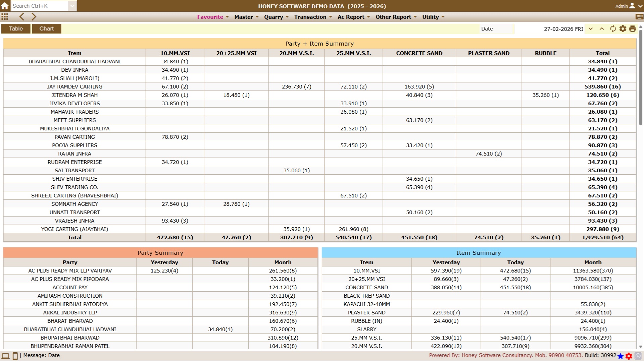Click the print icon

(633, 29)
